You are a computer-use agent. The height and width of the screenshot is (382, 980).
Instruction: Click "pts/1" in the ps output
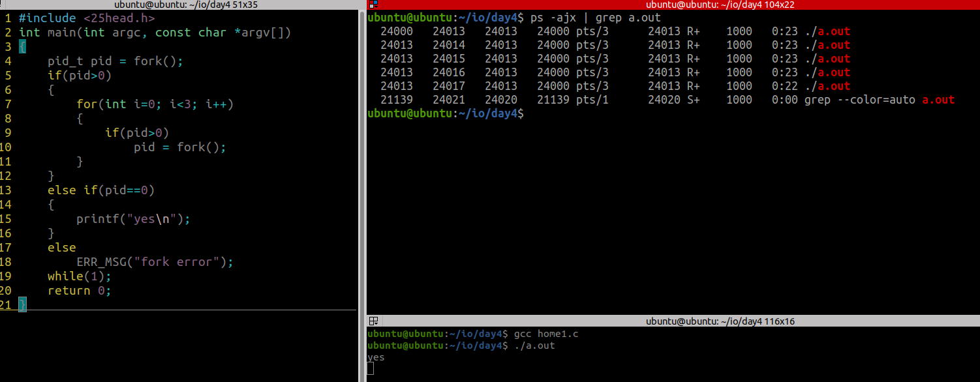pyautogui.click(x=592, y=100)
